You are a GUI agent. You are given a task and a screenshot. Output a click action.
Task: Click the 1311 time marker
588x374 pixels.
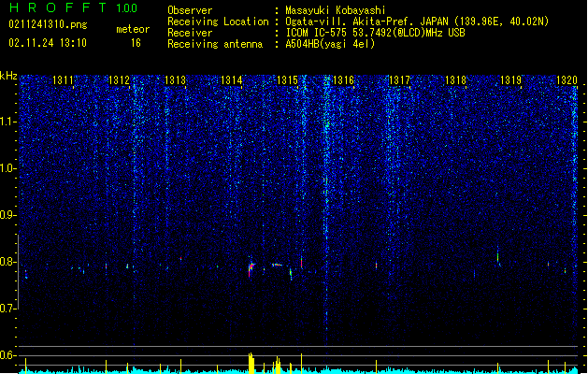pyautogui.click(x=63, y=79)
